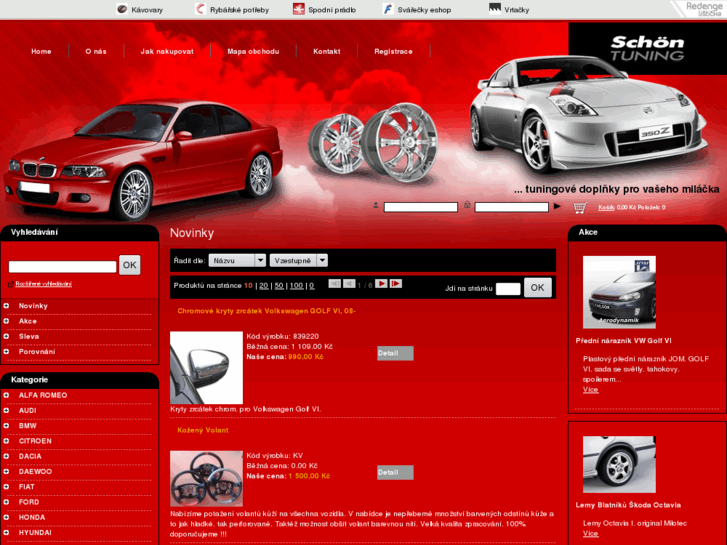Click Košík cart link
Image resolution: width=727 pixels, height=545 pixels.
pos(606,207)
